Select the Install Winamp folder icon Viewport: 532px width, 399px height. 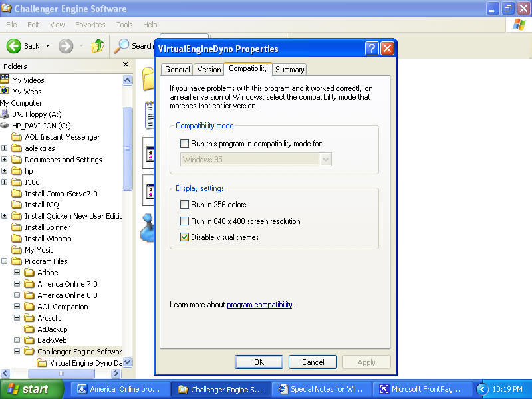pyautogui.click(x=17, y=239)
